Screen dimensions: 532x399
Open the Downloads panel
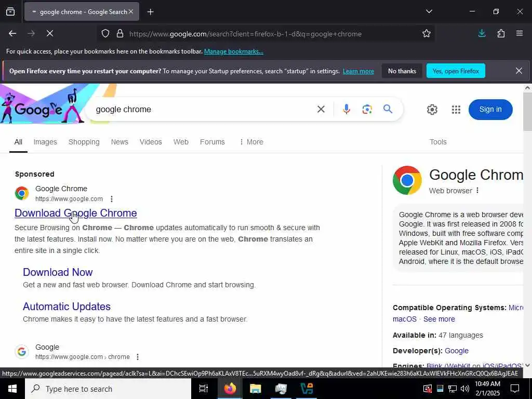coord(482,33)
